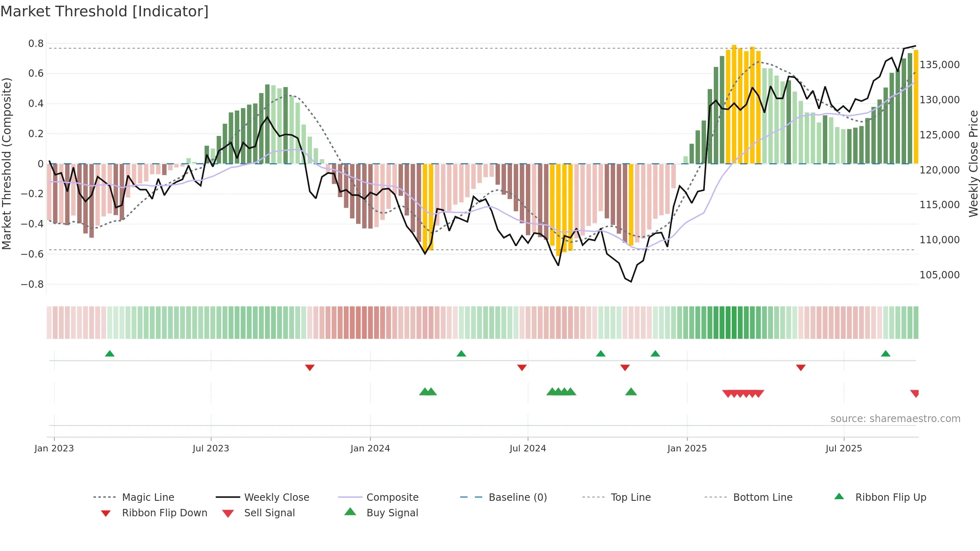
Task: Click the Ribbon Flip Up triangle near March 2023
Action: click(x=109, y=353)
